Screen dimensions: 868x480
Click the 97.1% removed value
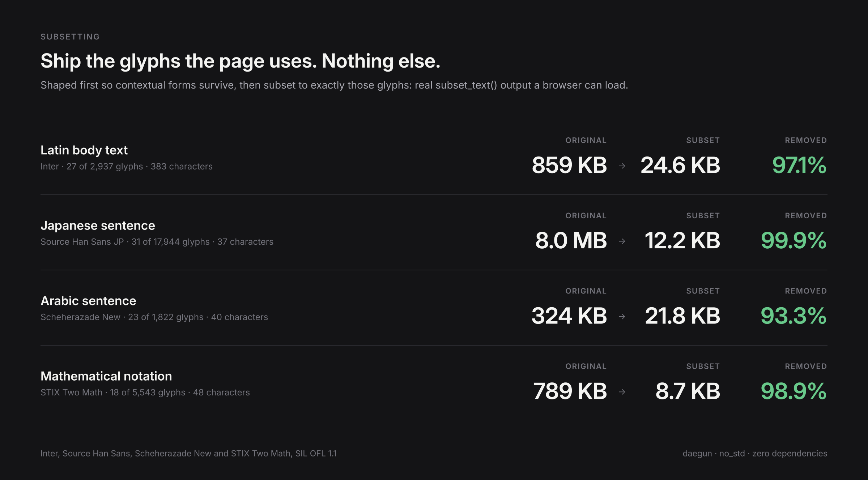[x=799, y=165]
